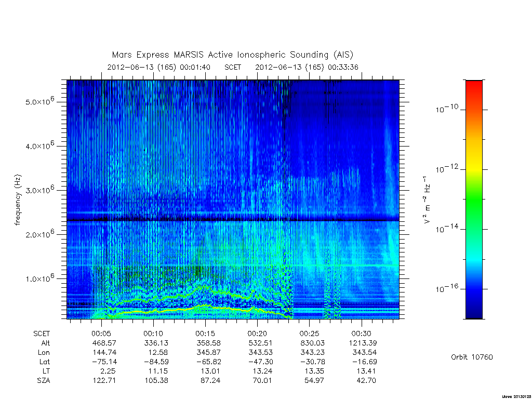532x399 pixels.
Task: Click latitude value '-30.78'
Action: pyautogui.click(x=312, y=362)
